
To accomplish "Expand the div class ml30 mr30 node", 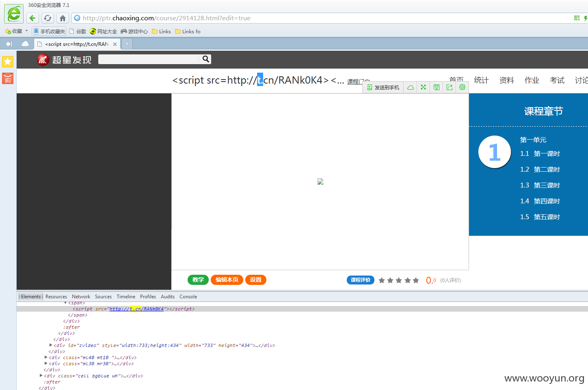I will 46,364.
